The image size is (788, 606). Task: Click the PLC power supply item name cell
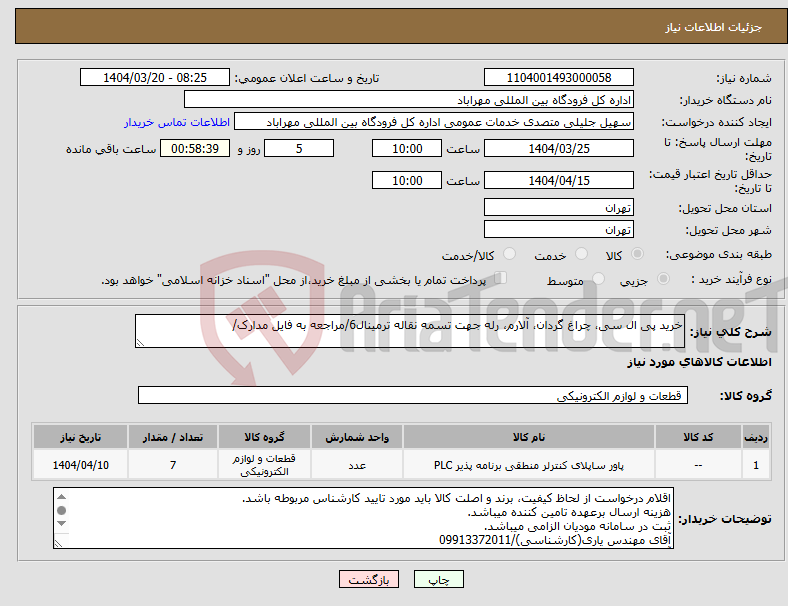point(529,465)
